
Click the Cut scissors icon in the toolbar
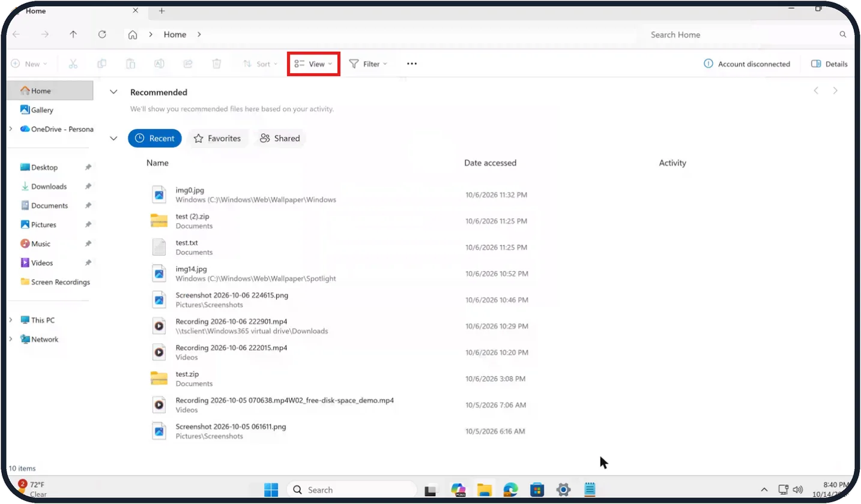[x=73, y=64]
